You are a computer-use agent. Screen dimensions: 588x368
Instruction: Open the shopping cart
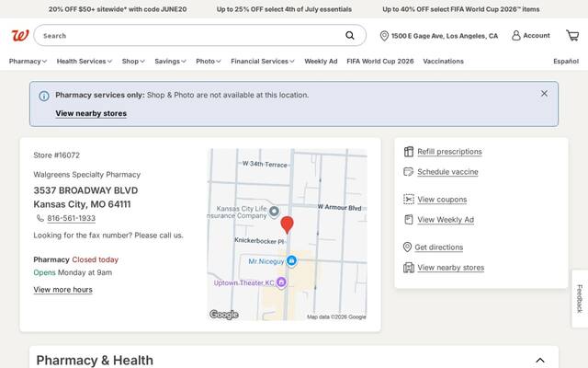coord(572,35)
